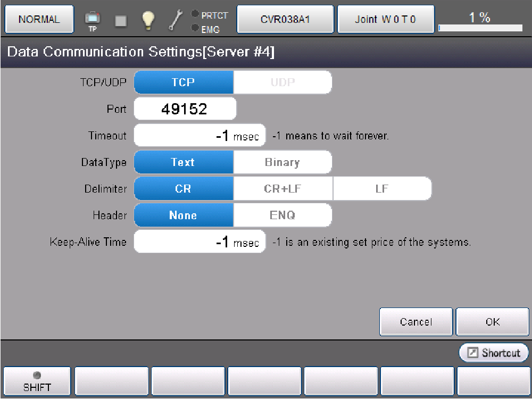Click the EMG indicator light
The width and height of the screenshot is (532, 399).
(195, 28)
